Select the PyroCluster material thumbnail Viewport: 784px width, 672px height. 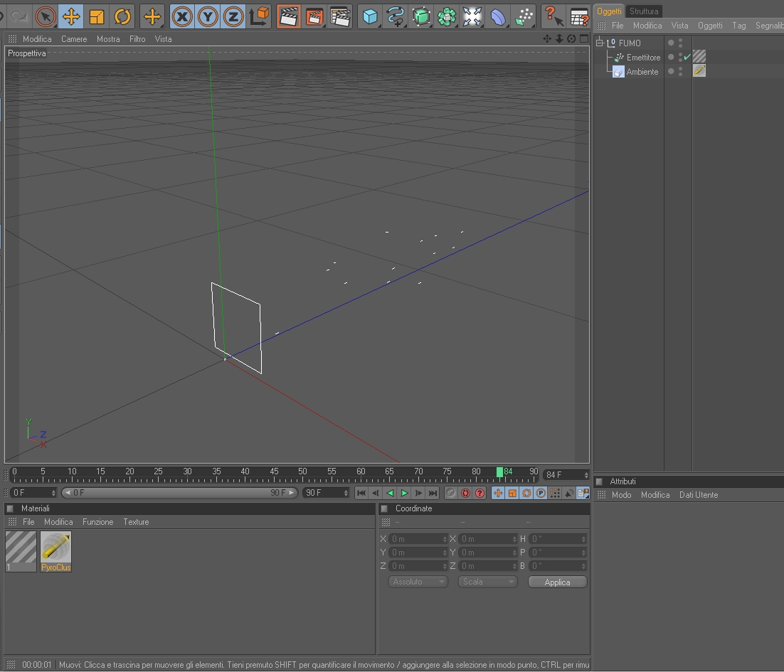55,551
